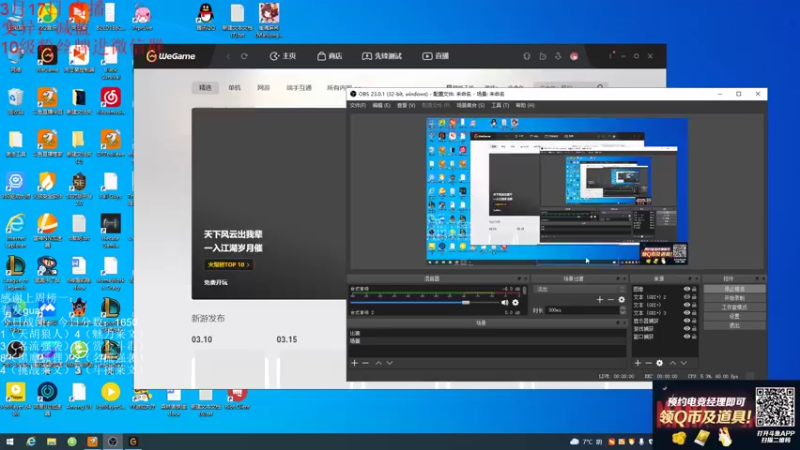Open the WeGame download arrow icon
The image size is (800, 450).
558,56
